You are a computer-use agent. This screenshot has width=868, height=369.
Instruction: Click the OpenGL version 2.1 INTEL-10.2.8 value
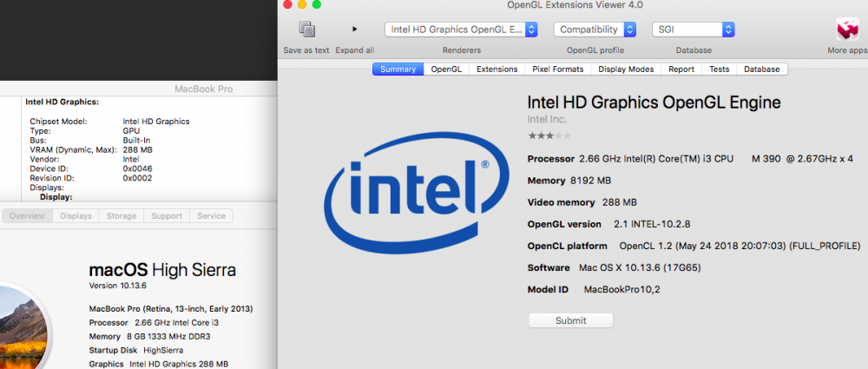point(652,224)
